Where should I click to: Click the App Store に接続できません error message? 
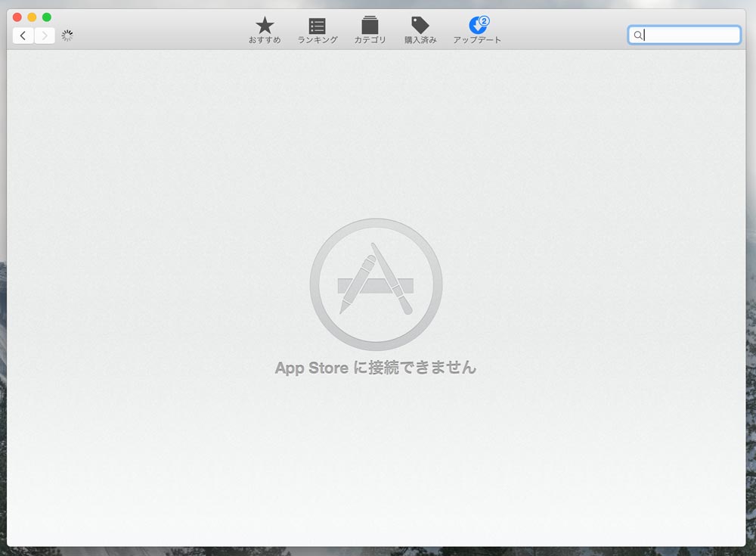pos(375,368)
